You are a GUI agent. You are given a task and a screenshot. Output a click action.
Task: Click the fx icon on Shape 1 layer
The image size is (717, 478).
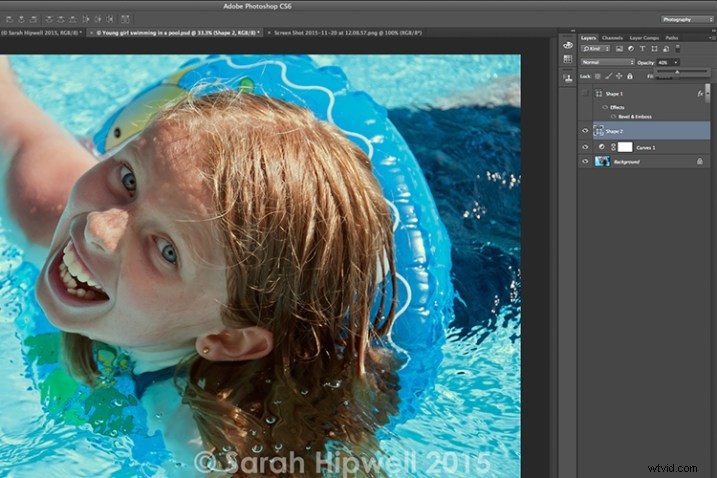tap(700, 93)
